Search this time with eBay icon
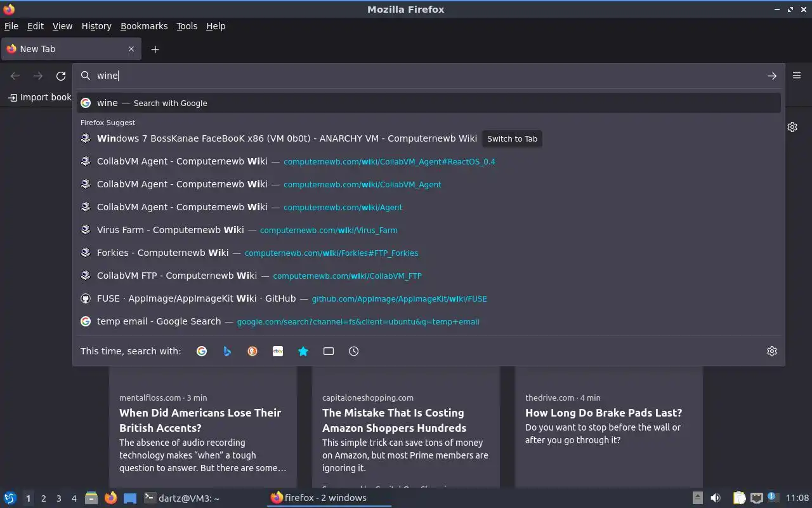This screenshot has height=508, width=812. coord(278,351)
